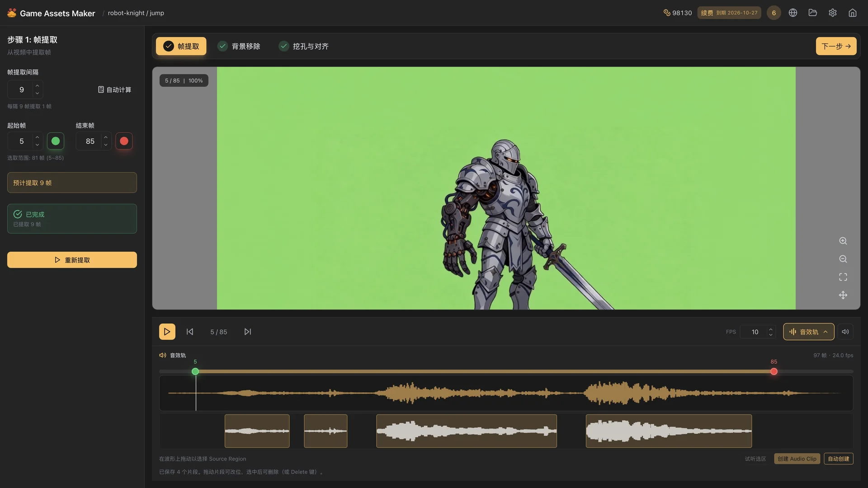
Task: Click the red end handle at 85
Action: (774, 371)
